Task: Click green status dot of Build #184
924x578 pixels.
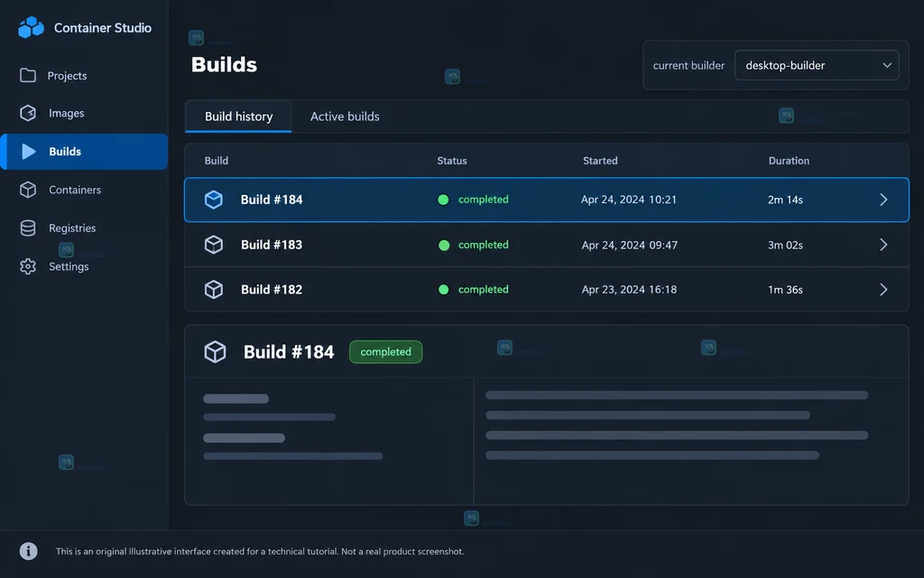Action: click(x=443, y=200)
